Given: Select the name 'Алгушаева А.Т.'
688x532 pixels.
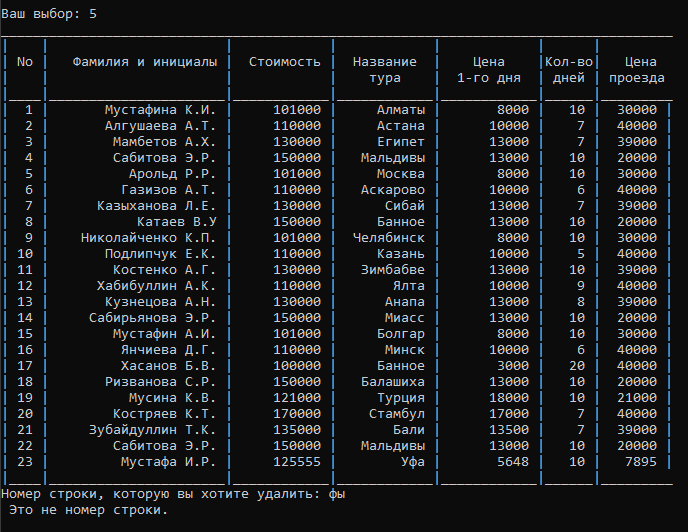Looking at the screenshot, I should tap(161, 126).
